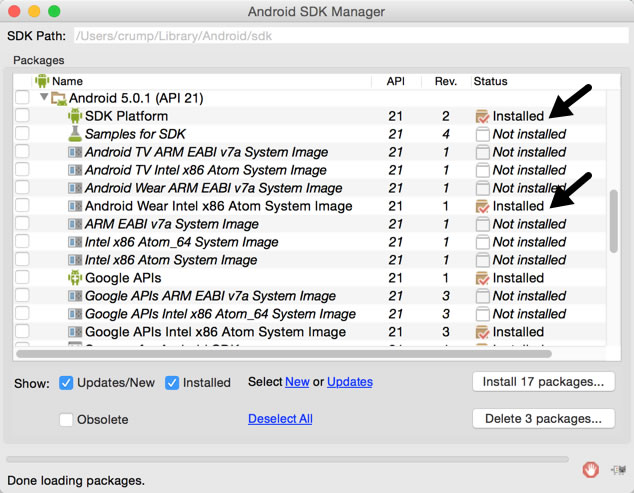Check Google APIs Intel x86 Atom System Image checkbox

(x=22, y=331)
